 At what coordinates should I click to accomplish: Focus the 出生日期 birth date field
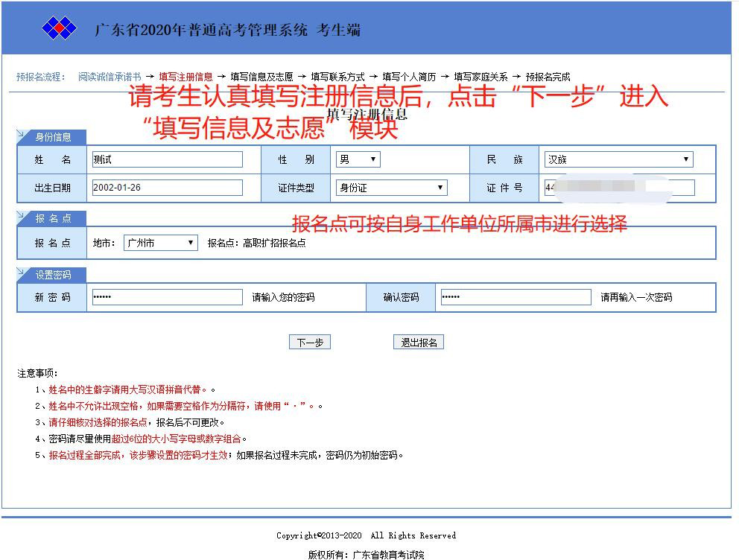[x=168, y=188]
